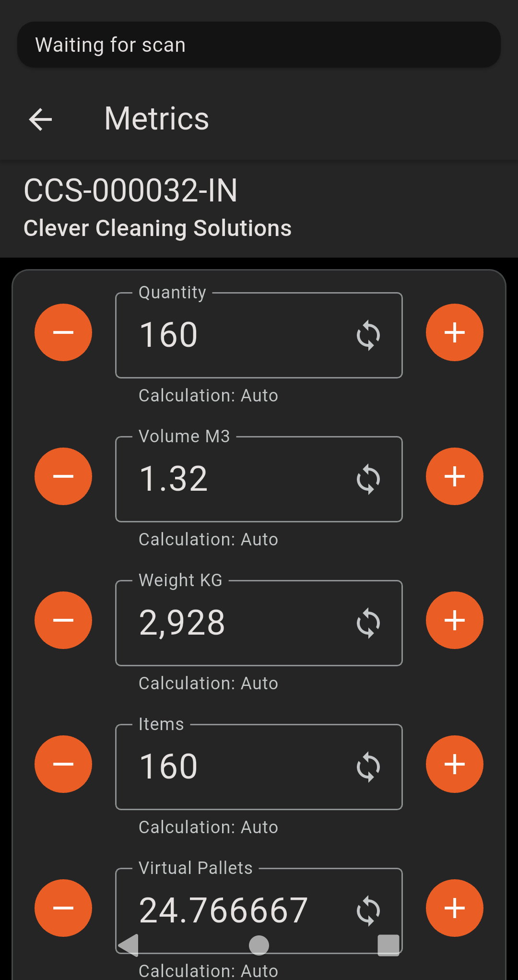This screenshot has width=518, height=980.
Task: Decrease the Items value
Action: (63, 764)
